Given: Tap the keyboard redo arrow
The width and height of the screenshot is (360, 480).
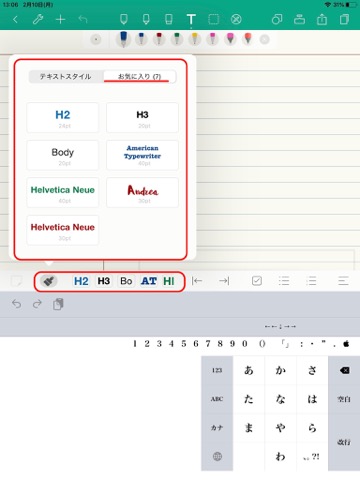Looking at the screenshot, I should tap(37, 304).
